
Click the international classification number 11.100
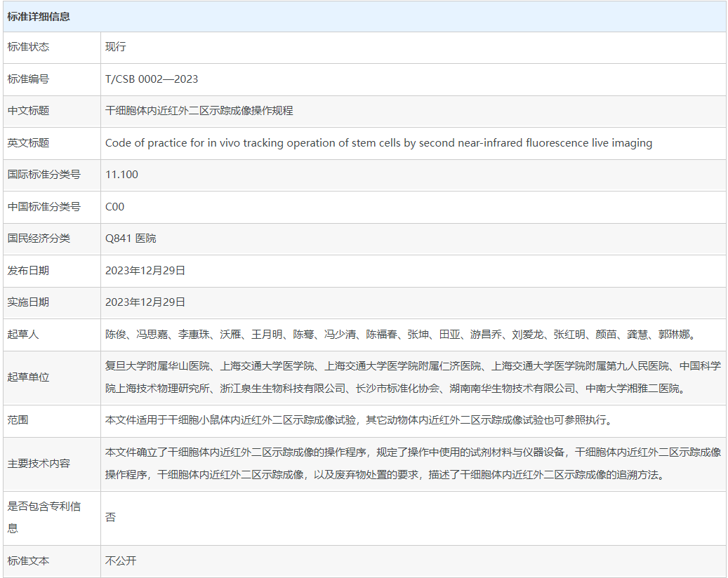[121, 175]
